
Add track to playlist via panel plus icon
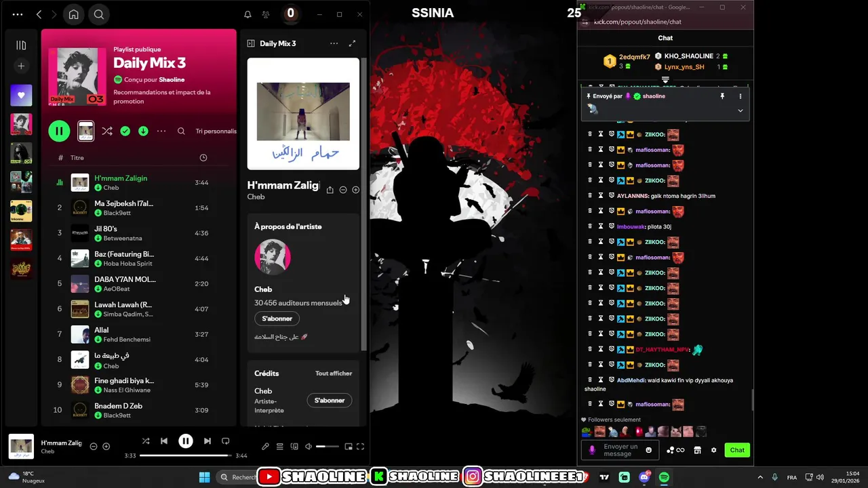click(x=355, y=190)
